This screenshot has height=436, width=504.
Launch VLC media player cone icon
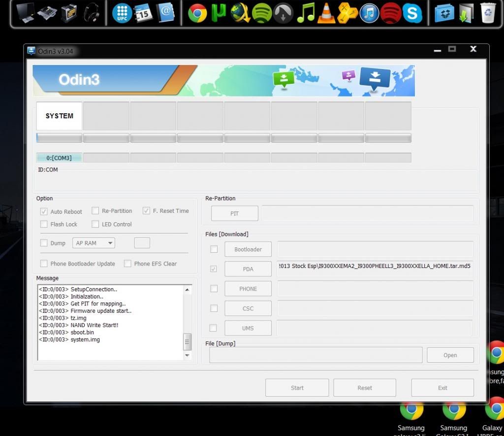[326, 13]
